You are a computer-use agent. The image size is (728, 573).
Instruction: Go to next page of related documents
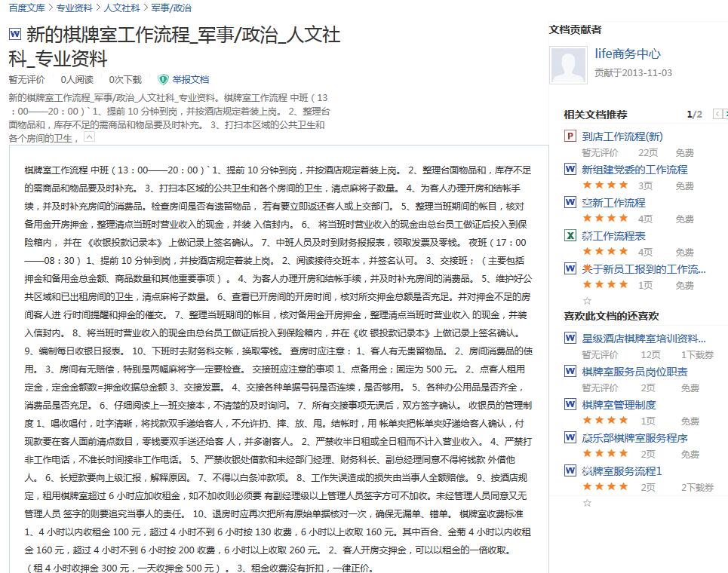click(724, 115)
